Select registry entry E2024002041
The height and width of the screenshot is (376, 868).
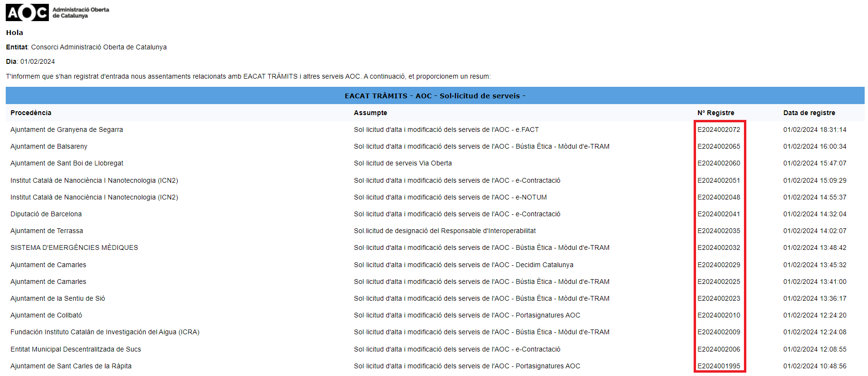tap(718, 214)
